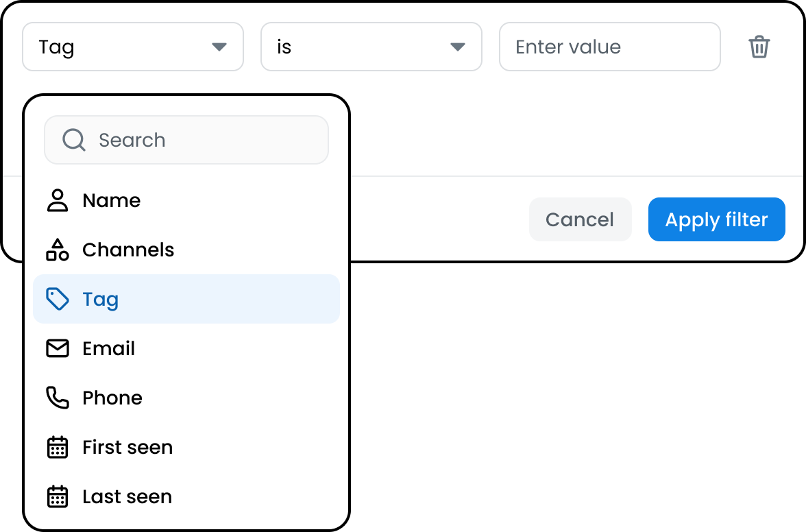
Task: Choose Channels from the field list
Action: click(x=186, y=250)
